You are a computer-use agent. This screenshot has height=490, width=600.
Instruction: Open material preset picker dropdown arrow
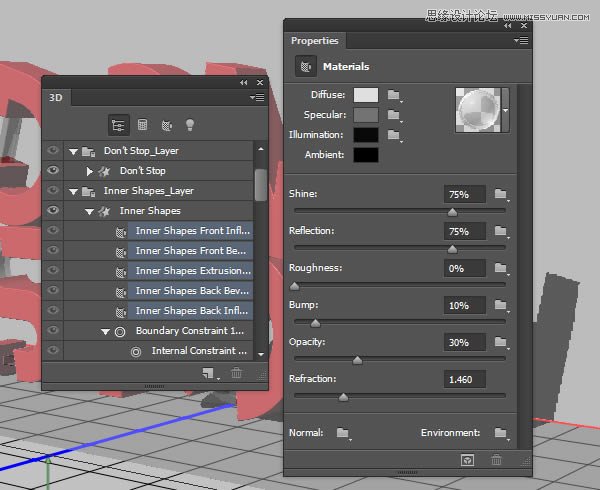[505, 111]
